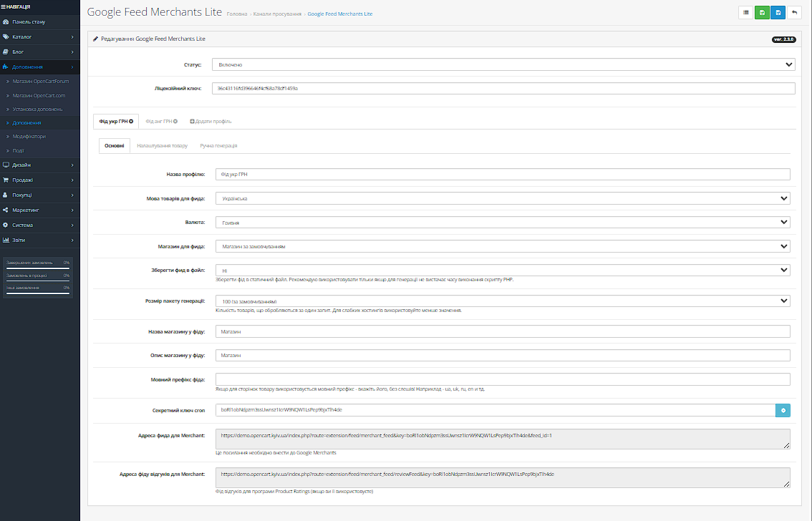Click the Каталог tag icon
This screenshot has width=812, height=521.
point(6,36)
